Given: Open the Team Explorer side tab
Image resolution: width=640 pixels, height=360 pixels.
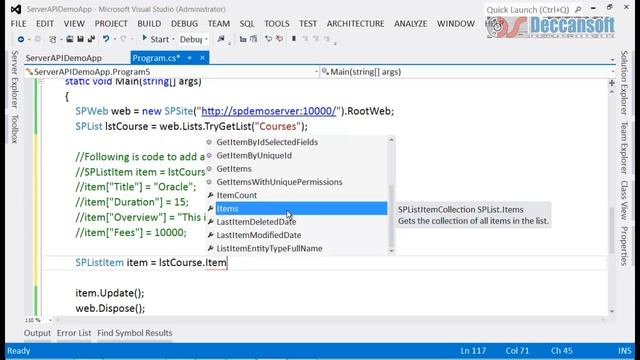Looking at the screenshot, I should (624, 148).
